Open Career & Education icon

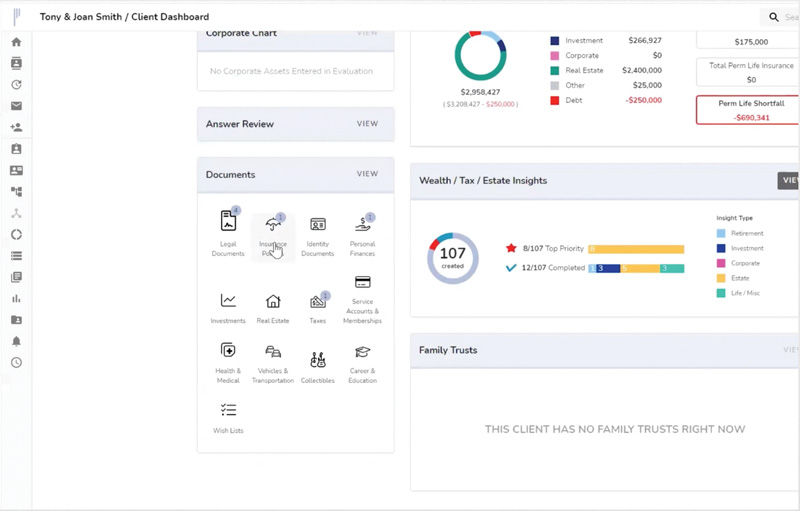[x=363, y=351]
